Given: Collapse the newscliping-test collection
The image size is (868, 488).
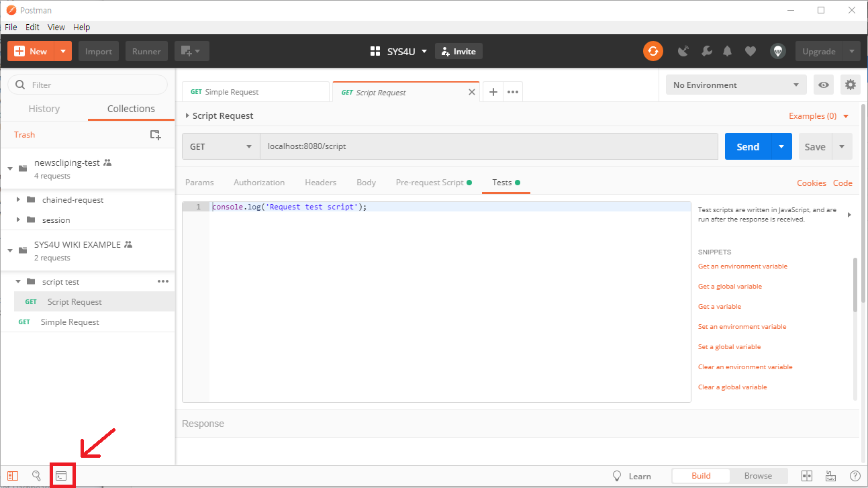Looking at the screenshot, I should click(x=10, y=168).
